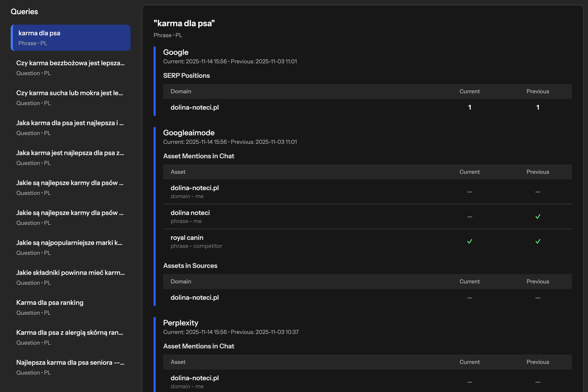Click Current column header in SERP Positions
The width and height of the screenshot is (588, 392).
pyautogui.click(x=469, y=91)
